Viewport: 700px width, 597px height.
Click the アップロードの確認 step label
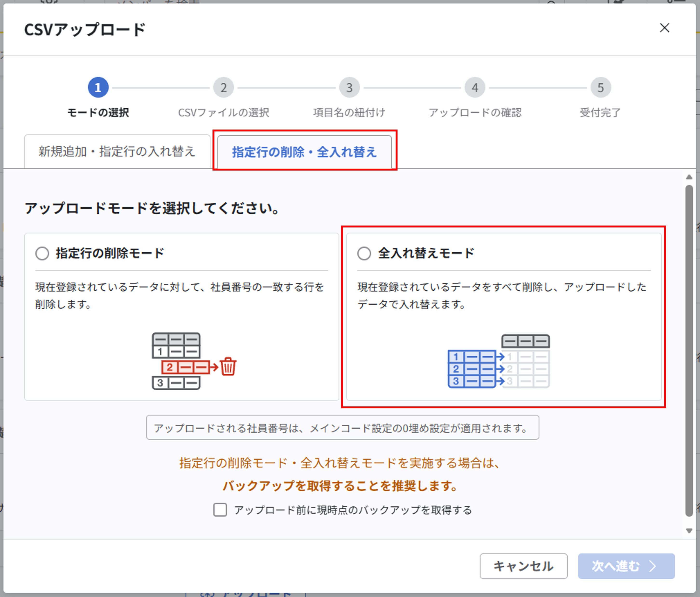[x=475, y=112]
